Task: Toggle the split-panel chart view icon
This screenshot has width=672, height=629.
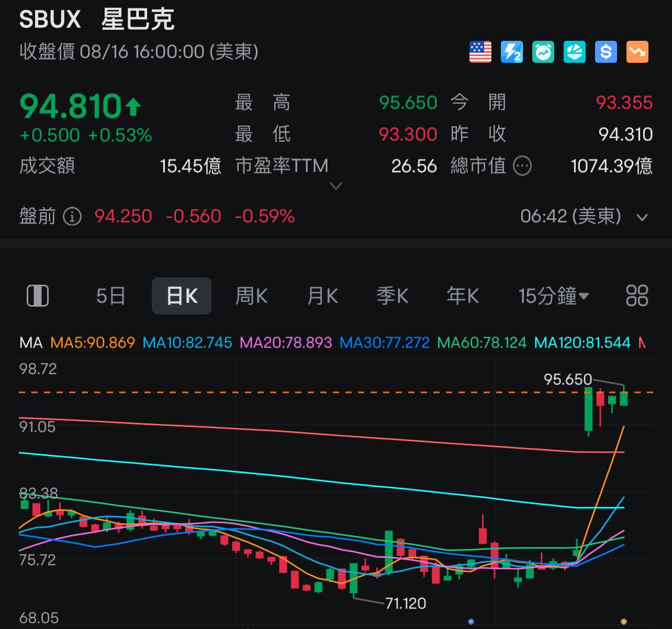Action: coord(38,296)
